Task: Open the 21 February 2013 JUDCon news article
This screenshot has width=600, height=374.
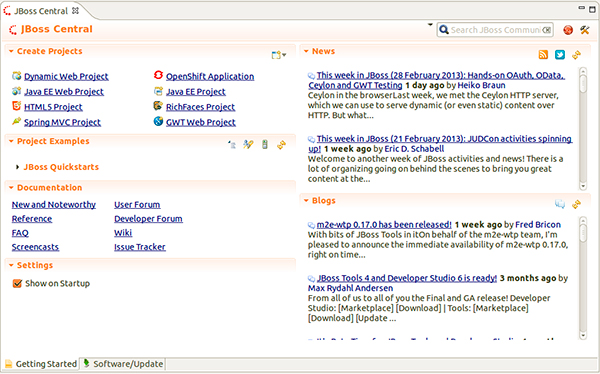Action: click(x=440, y=144)
